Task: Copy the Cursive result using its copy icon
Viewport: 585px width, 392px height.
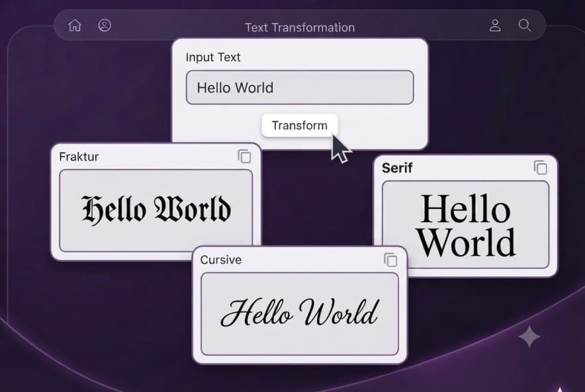Action: pyautogui.click(x=390, y=260)
